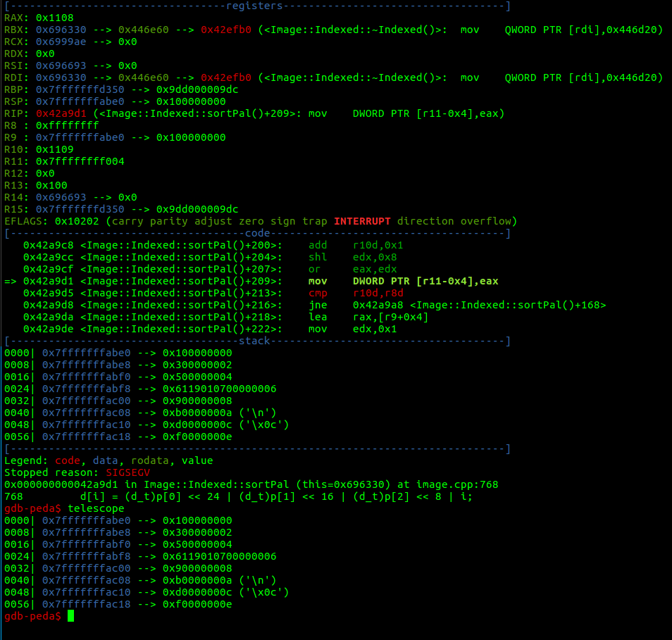Click operand "r10d,r8d" in cmp line
Screen dimensions: 672x640
coord(378,294)
